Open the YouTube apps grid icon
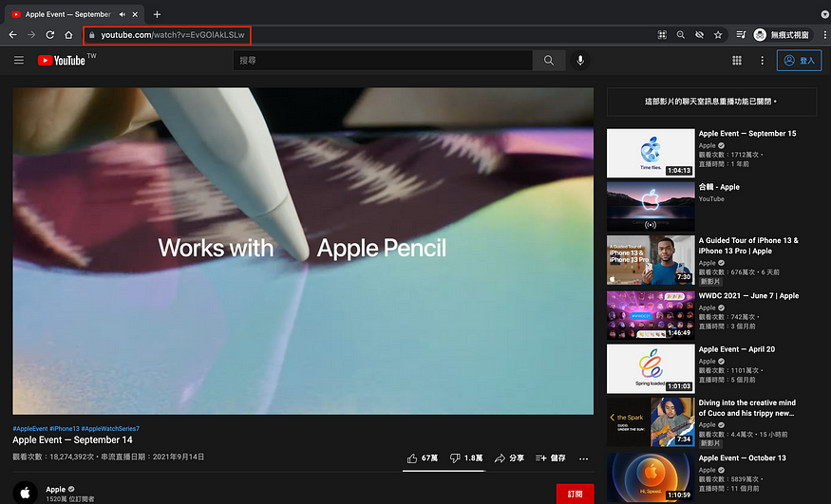This screenshot has width=831, height=504. (x=737, y=61)
